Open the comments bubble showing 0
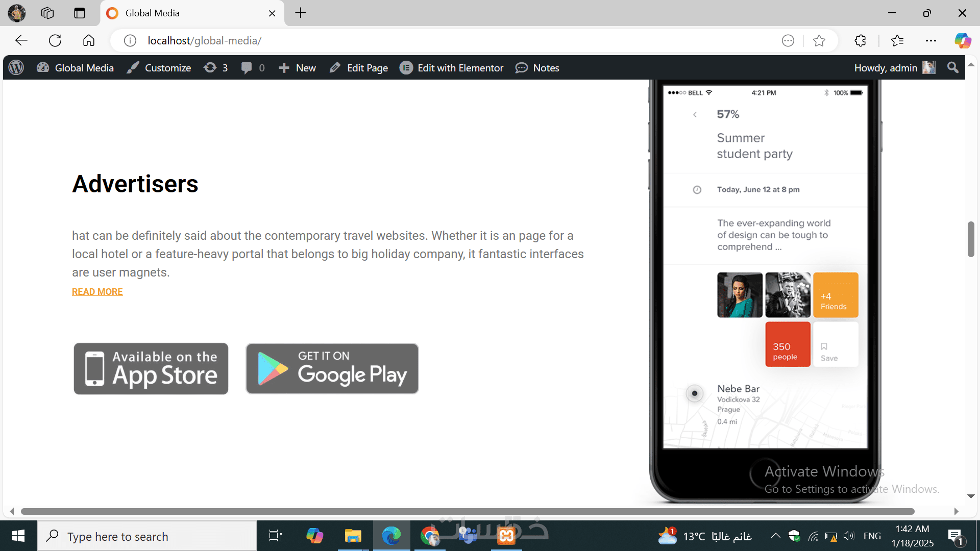 (x=253, y=68)
